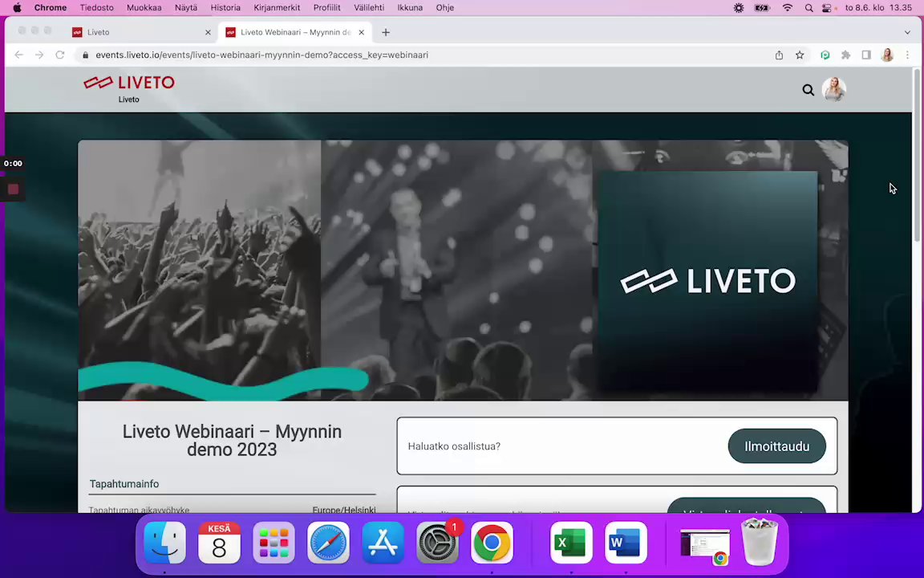The image size is (924, 578).
Task: Reload the current page
Action: pos(59,55)
